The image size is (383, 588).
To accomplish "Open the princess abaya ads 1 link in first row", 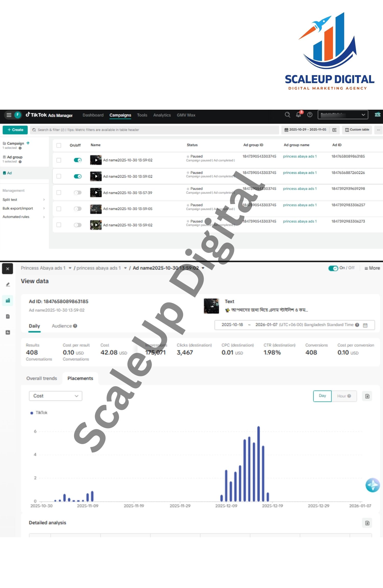I will (300, 156).
